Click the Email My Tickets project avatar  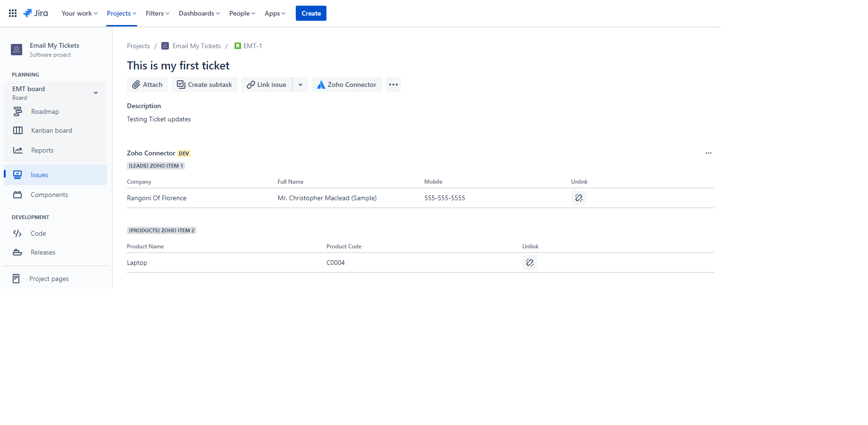pos(17,50)
